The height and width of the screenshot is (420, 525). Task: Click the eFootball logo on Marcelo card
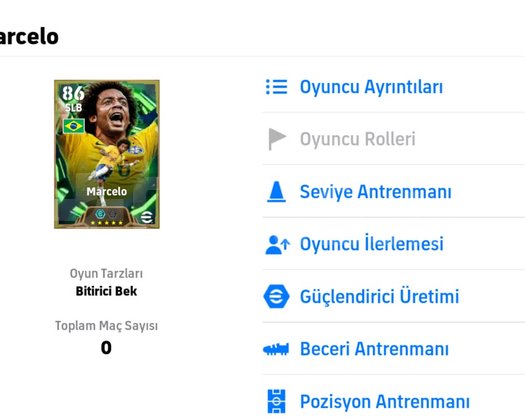(x=147, y=217)
